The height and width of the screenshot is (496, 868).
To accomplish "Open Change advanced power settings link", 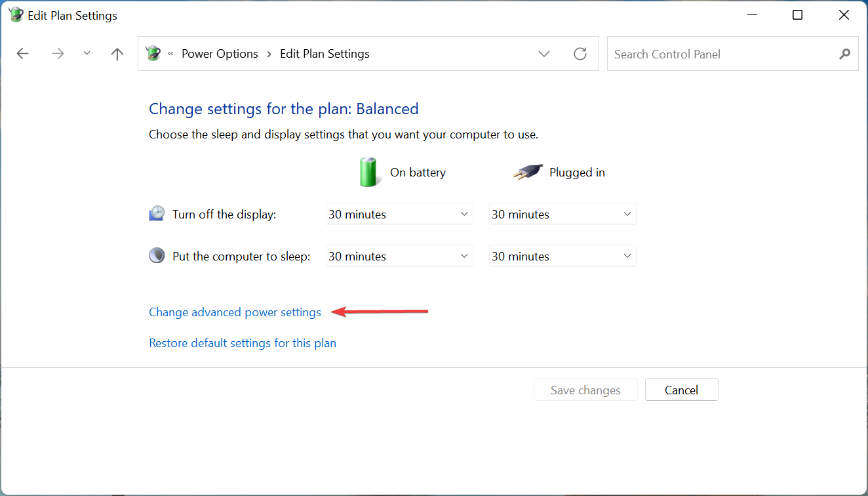I will click(x=235, y=312).
